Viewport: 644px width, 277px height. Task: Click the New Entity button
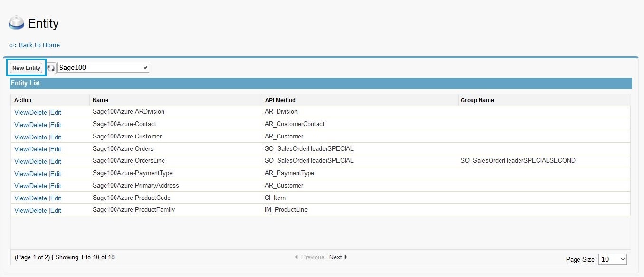coord(26,68)
